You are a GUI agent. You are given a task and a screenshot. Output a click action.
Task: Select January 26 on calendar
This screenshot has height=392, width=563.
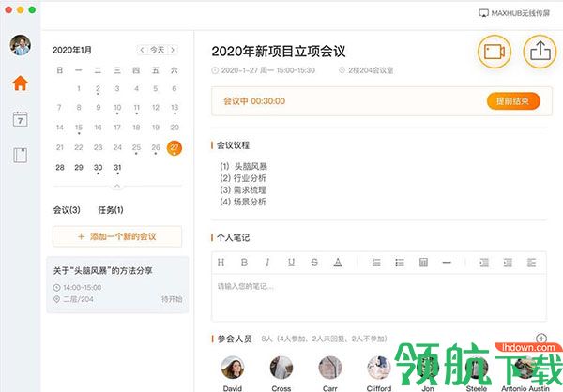pos(156,147)
